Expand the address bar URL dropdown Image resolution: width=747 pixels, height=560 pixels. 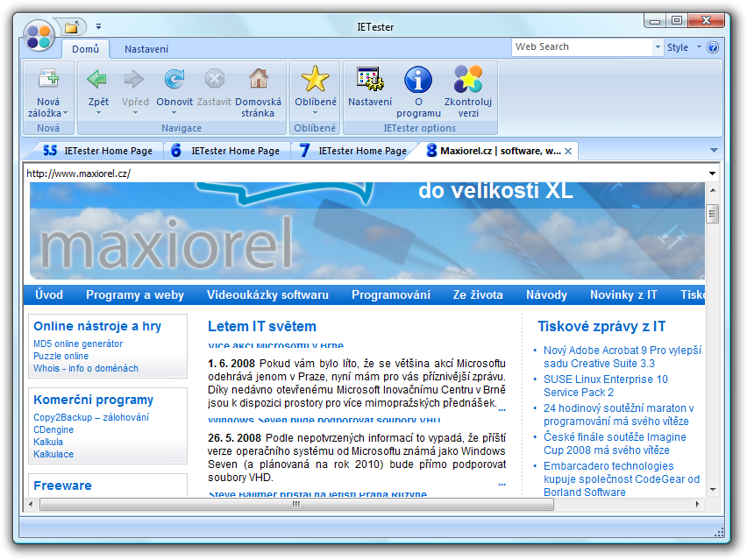click(712, 174)
